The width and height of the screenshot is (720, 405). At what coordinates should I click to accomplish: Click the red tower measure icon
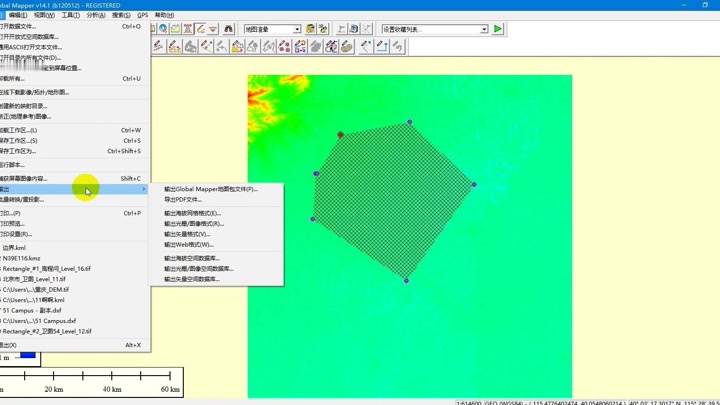point(188,29)
